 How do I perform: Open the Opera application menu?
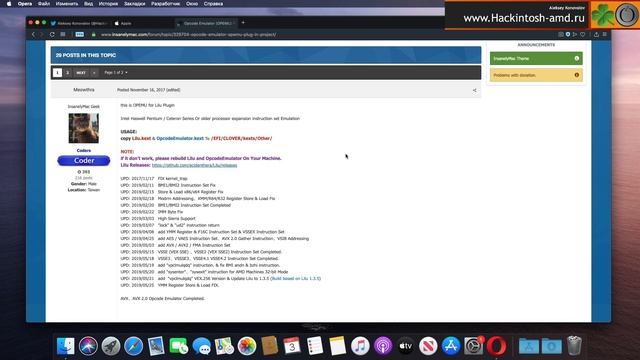24,4
